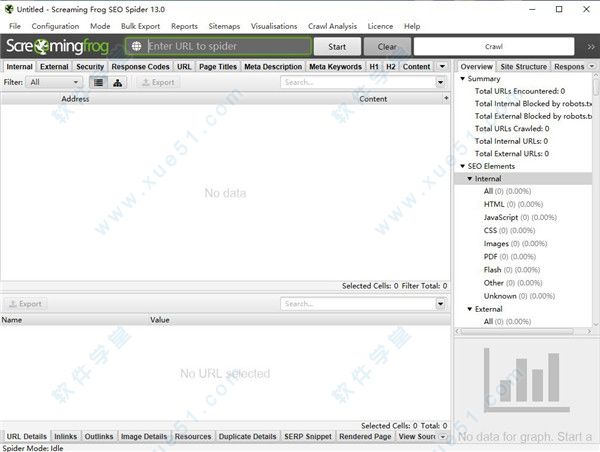This screenshot has width=600, height=452.
Task: Open the Help menu
Action: click(412, 26)
